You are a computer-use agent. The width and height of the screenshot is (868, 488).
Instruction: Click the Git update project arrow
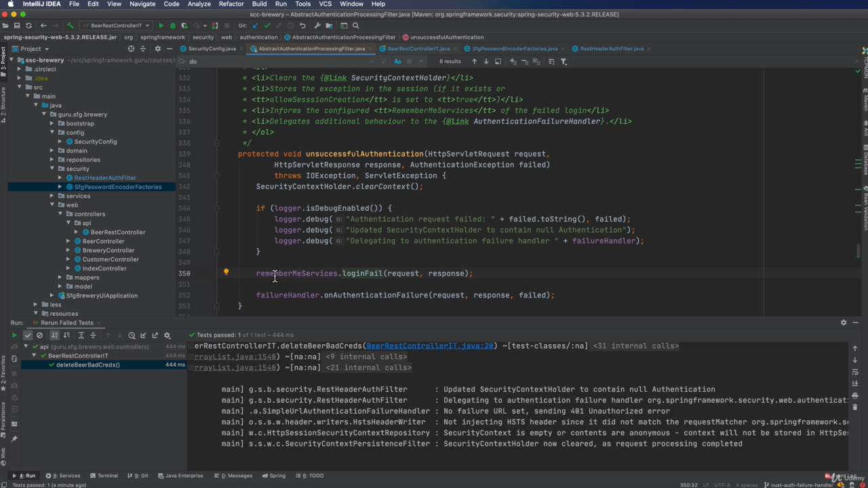coord(255,26)
